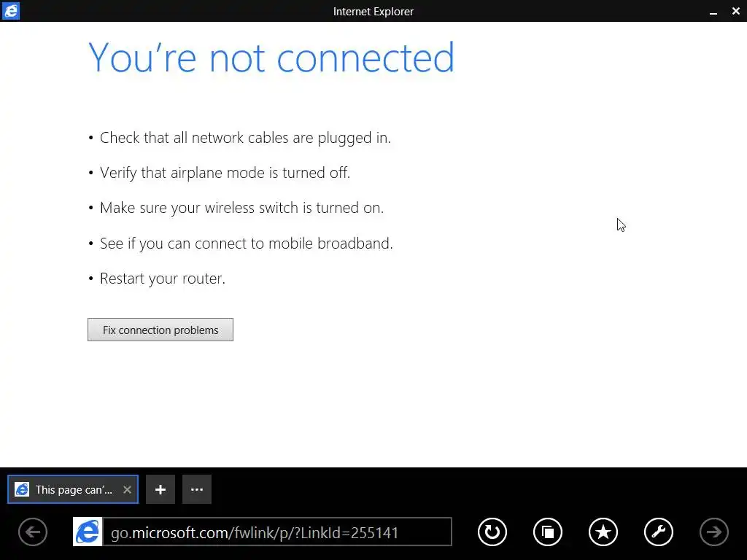Image resolution: width=747 pixels, height=560 pixels.
Task: Go forward using the forward arrow
Action: coord(713,532)
